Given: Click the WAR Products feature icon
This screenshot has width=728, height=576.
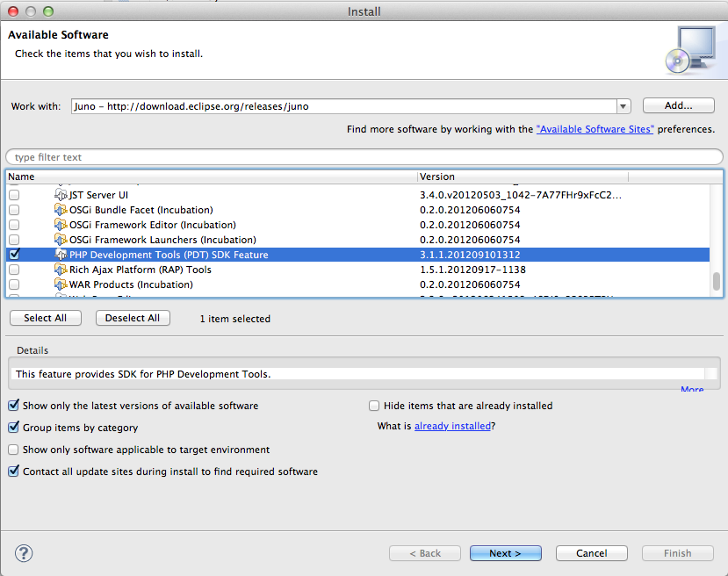Looking at the screenshot, I should (61, 284).
